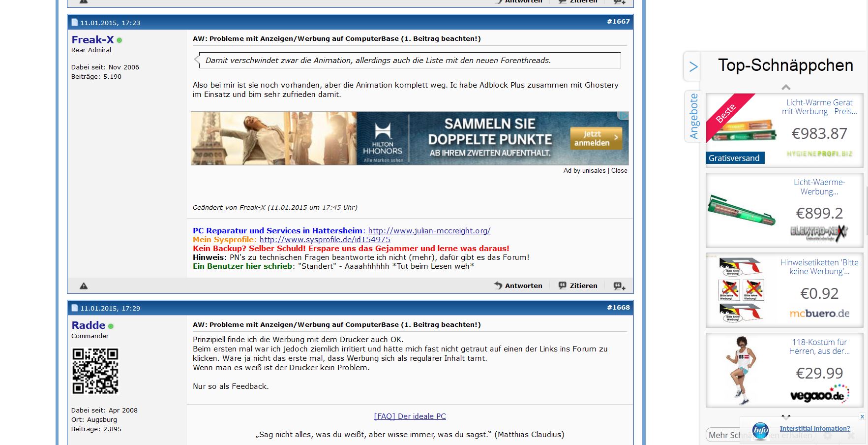868x445 pixels.
Task: Open post permalink #1668
Action: tap(618, 308)
